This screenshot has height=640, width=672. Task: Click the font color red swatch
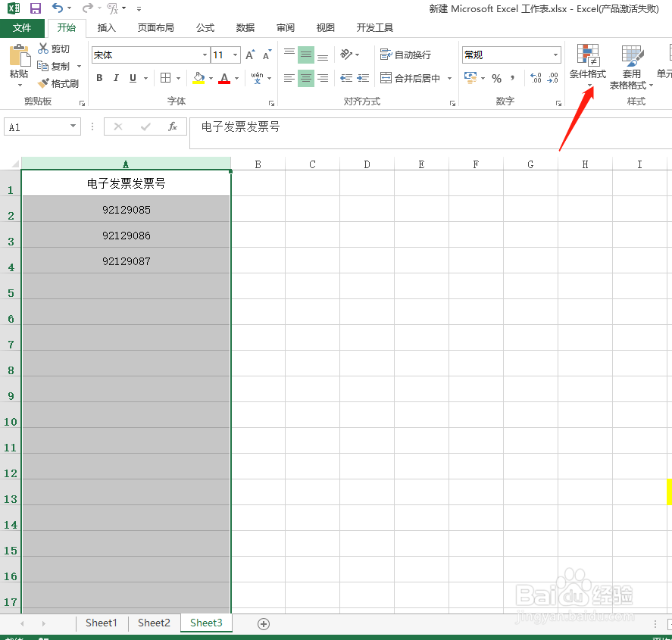pos(224,83)
